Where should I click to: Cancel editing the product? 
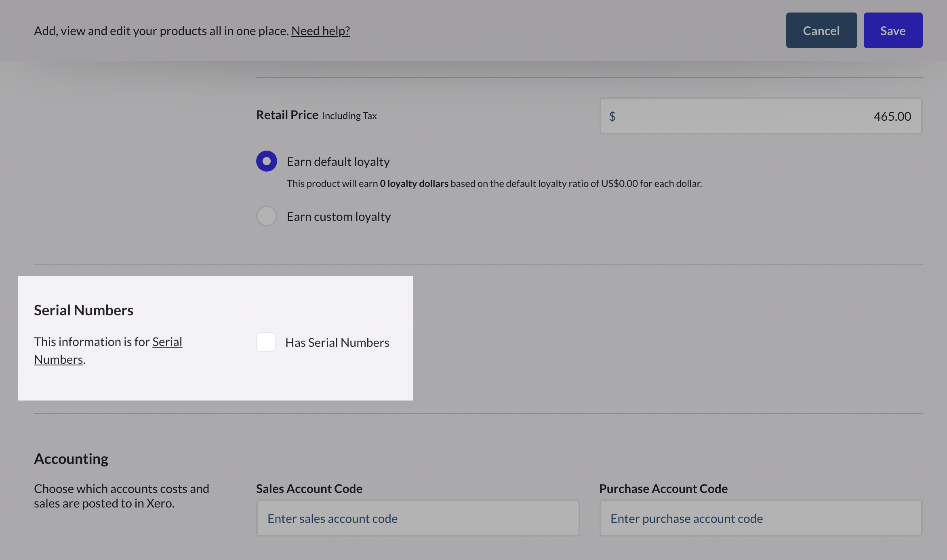[x=821, y=30]
